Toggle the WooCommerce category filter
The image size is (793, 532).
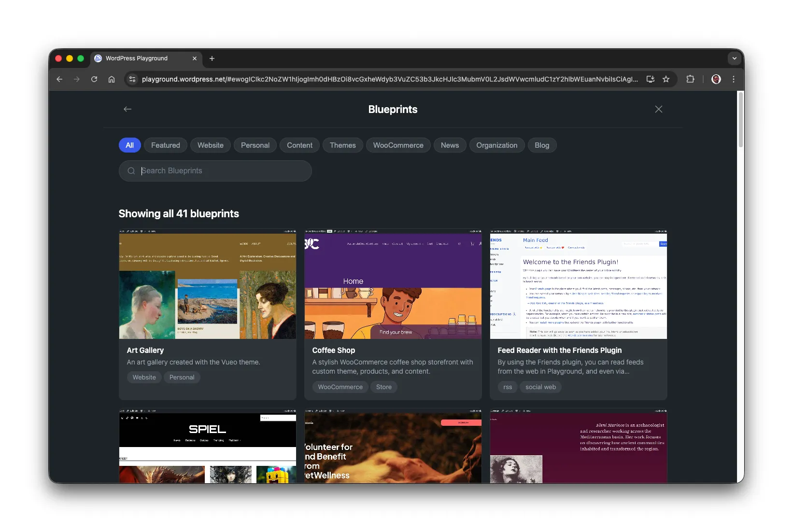[x=398, y=145]
